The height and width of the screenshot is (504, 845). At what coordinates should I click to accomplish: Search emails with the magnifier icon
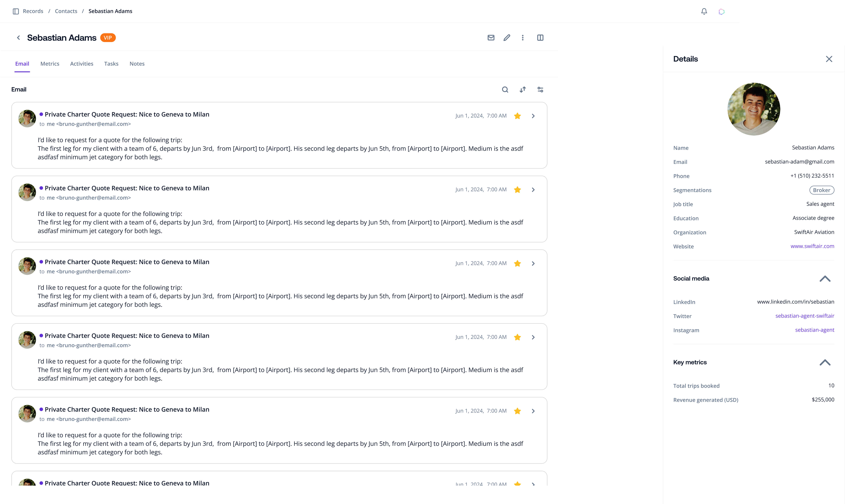505,90
